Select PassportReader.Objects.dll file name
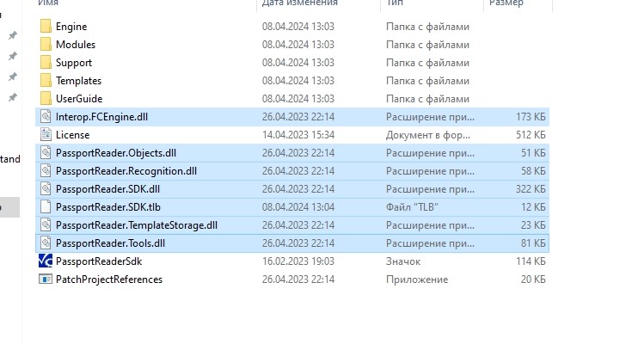 [116, 153]
